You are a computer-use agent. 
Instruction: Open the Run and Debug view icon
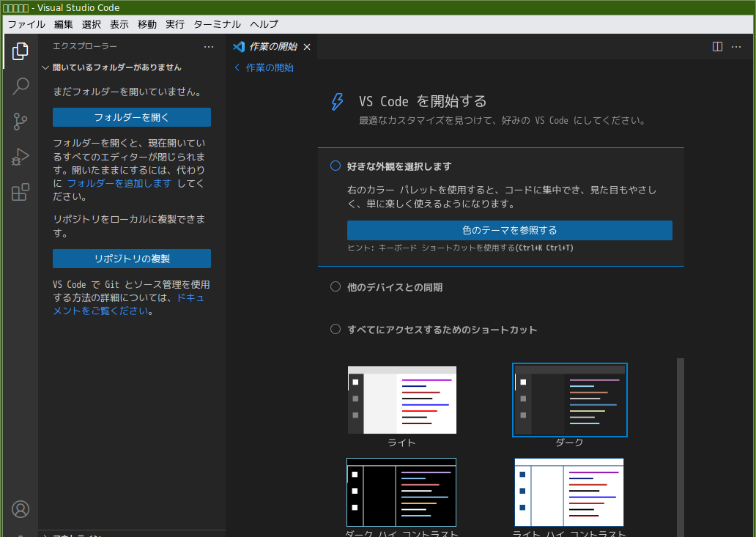21,157
